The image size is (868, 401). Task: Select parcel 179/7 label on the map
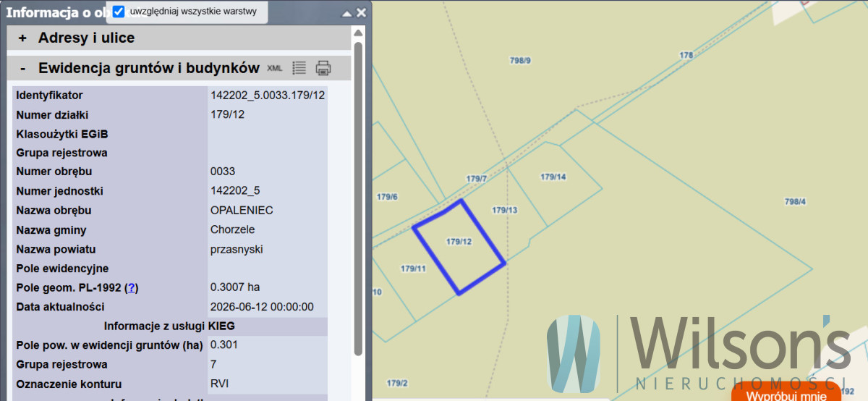click(x=477, y=178)
